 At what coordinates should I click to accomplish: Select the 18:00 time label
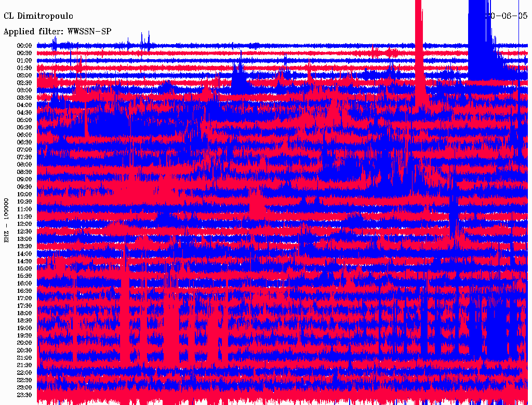click(x=24, y=313)
